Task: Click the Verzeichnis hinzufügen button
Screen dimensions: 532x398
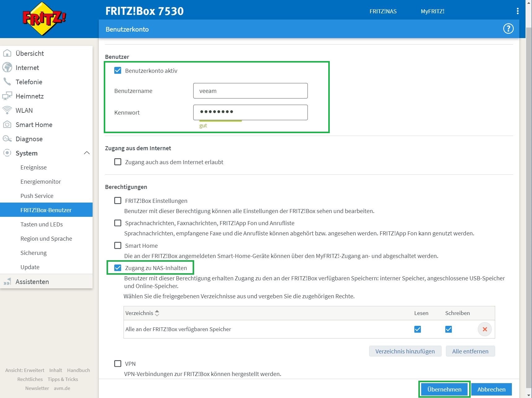Action: [x=405, y=351]
